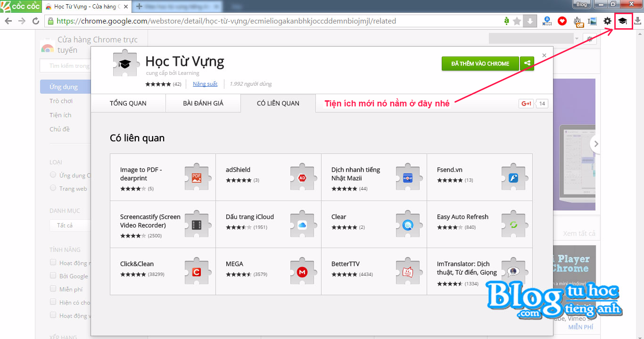Go back to previous page
Image resolution: width=644 pixels, height=339 pixels.
click(x=8, y=21)
